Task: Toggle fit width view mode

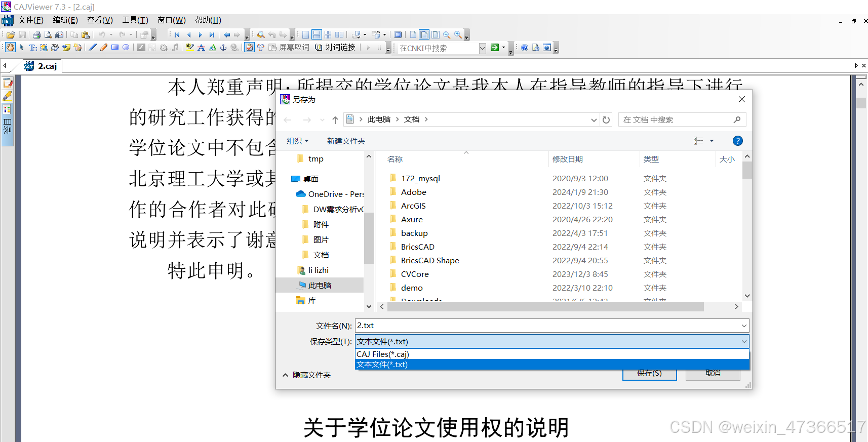Action: click(x=424, y=34)
